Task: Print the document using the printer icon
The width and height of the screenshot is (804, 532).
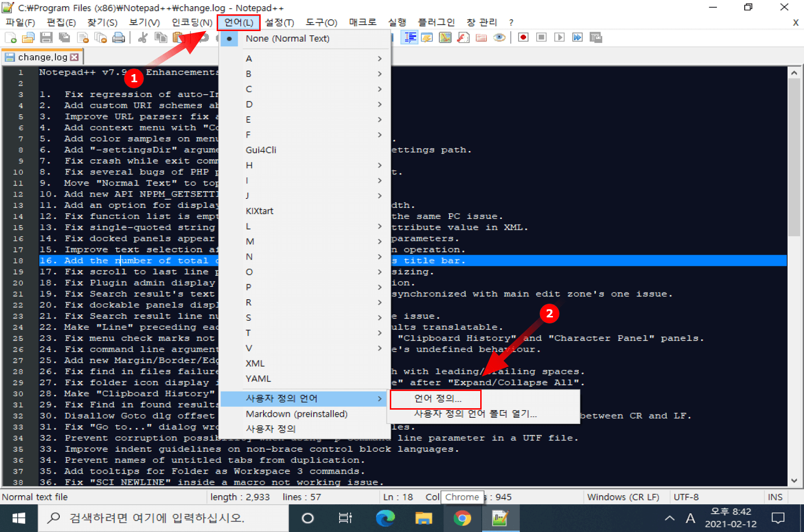Action: click(119, 38)
